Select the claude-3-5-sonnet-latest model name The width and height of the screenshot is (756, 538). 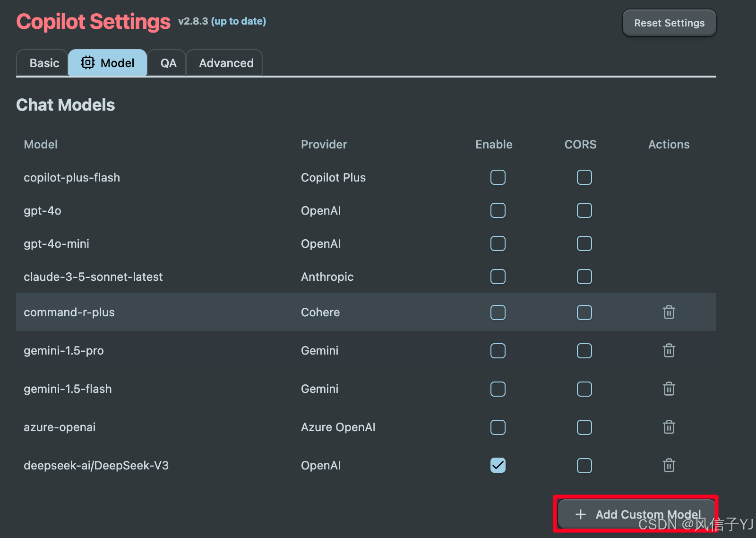[93, 277]
